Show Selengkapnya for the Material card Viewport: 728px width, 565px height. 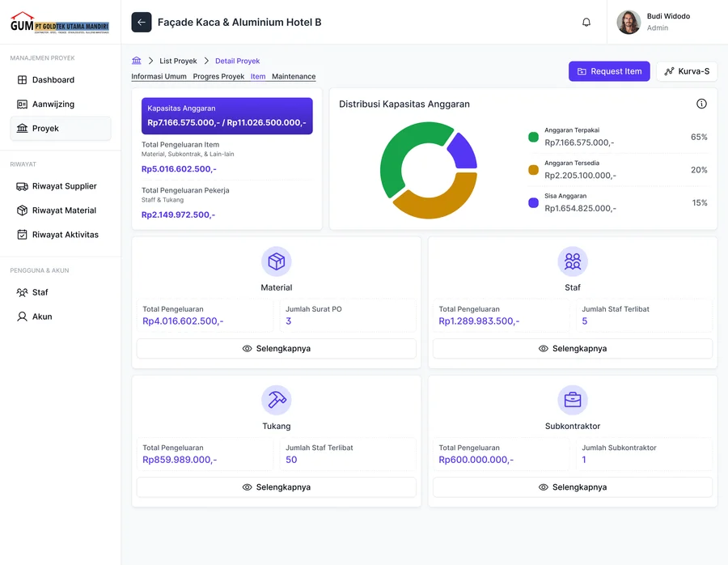277,349
